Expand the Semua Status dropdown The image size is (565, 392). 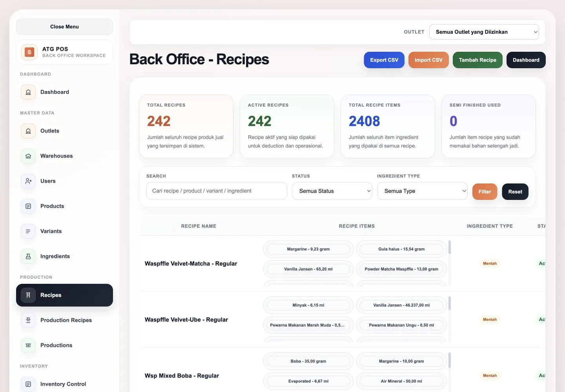[x=332, y=191]
